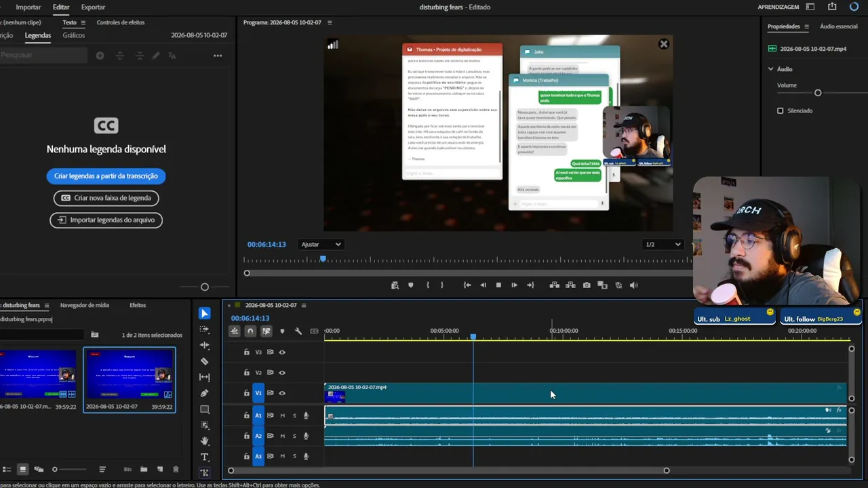Lock track V2
The height and width of the screenshot is (488, 868).
tap(247, 373)
